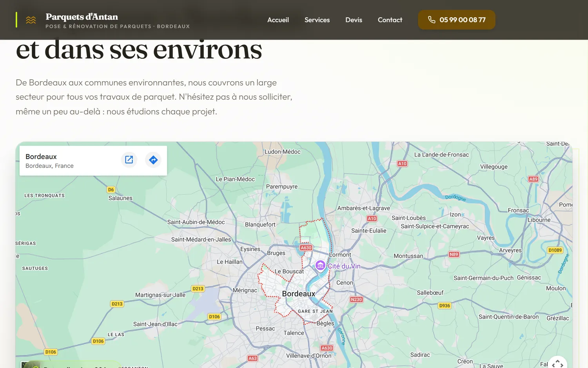Viewport: 588px width, 368px height.
Task: Click the Saint-Aubin-de-Médoc map label
Action: (196, 222)
